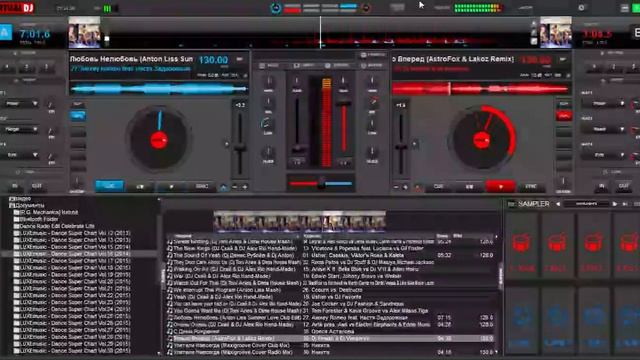Pause the right deck
The image size is (640, 360).
pos(469,187)
